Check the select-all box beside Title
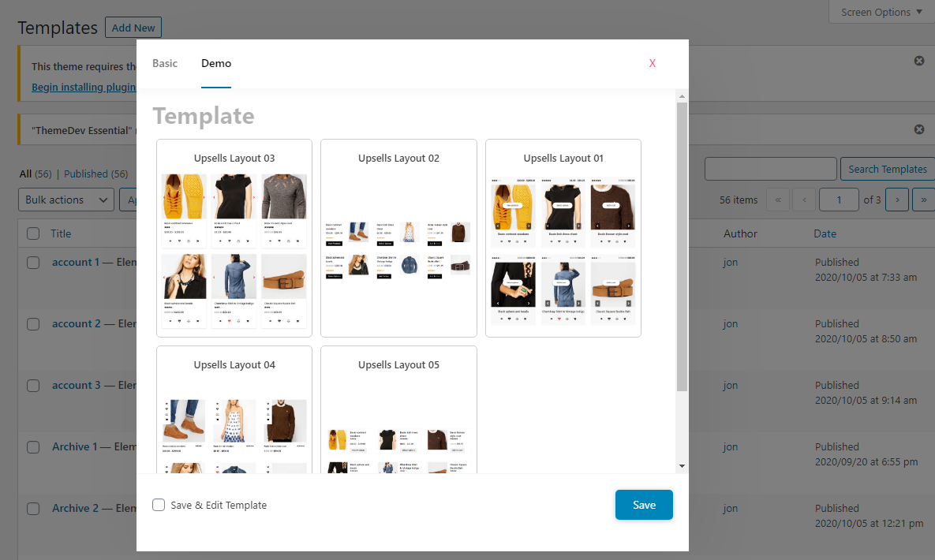Screen dimensions: 935x560 click(x=33, y=233)
